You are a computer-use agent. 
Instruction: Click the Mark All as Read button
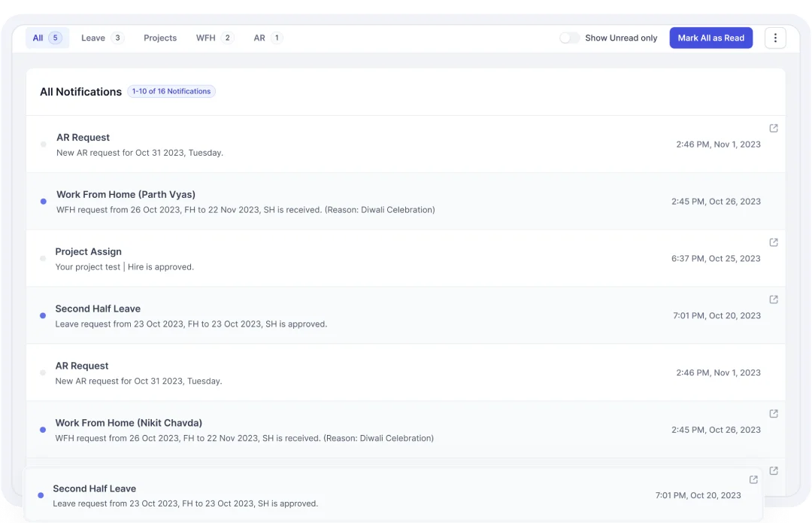point(710,38)
